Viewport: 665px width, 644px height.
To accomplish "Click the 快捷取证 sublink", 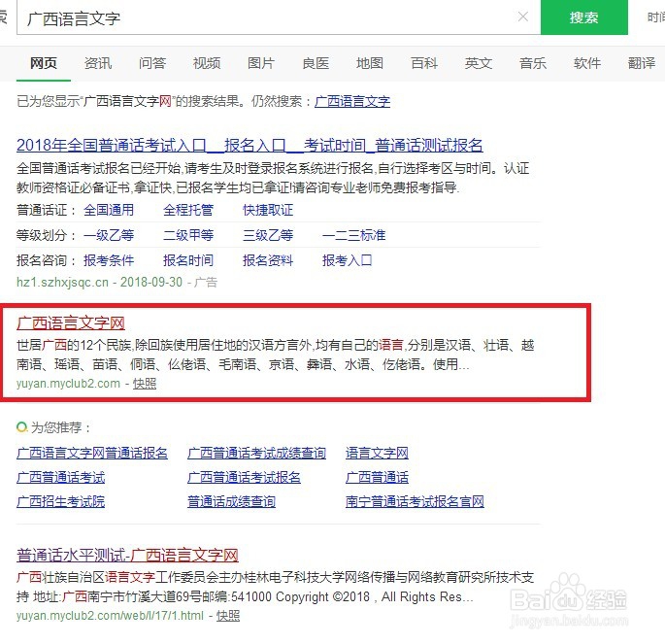I will point(268,210).
